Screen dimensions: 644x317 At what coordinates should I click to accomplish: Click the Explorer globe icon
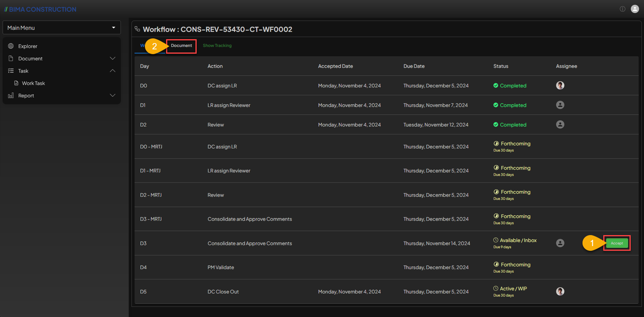11,46
